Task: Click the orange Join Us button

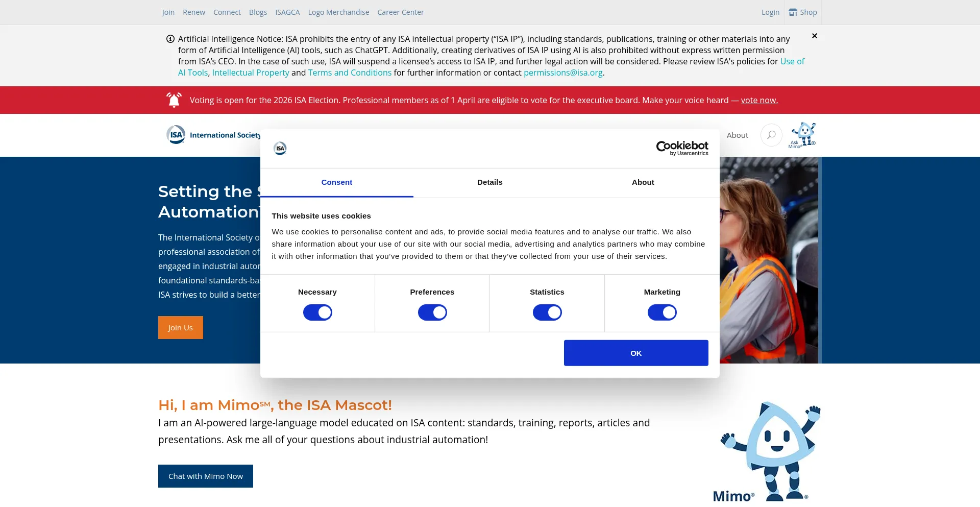Action: tap(181, 327)
